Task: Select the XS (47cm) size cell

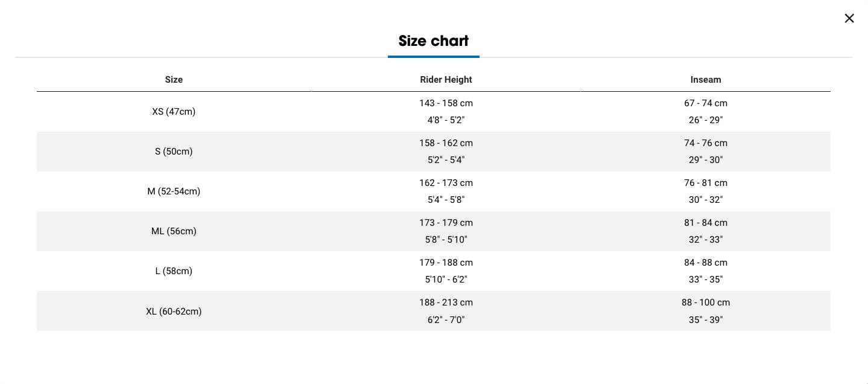Action: point(174,112)
